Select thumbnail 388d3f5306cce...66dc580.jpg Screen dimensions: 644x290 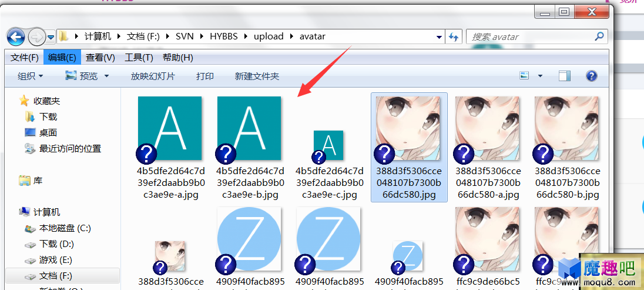point(408,128)
